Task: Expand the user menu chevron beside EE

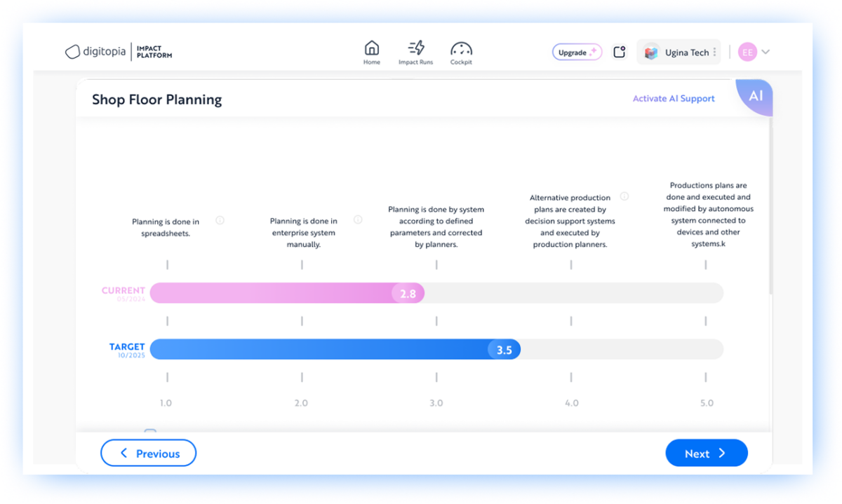Action: tap(766, 52)
